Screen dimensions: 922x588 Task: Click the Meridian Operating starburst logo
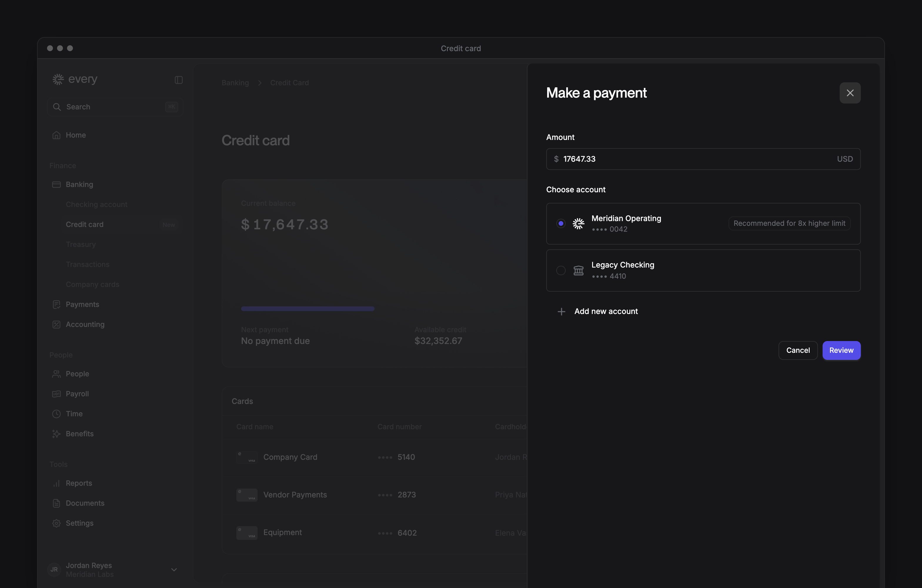(x=578, y=223)
